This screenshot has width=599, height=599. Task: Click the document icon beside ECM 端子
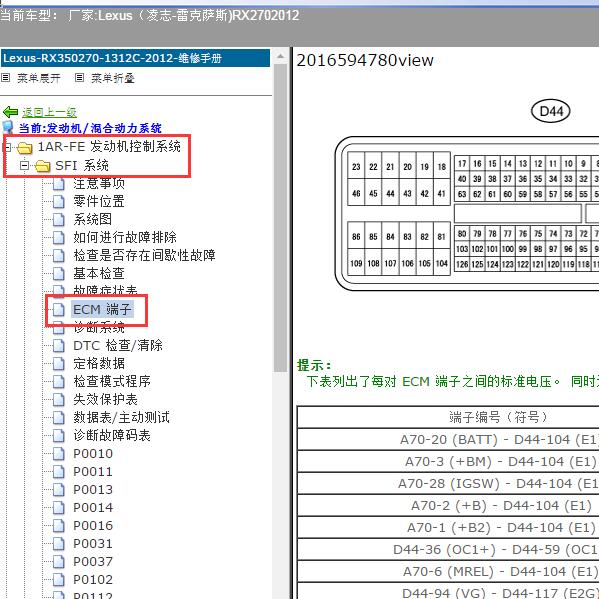58,309
